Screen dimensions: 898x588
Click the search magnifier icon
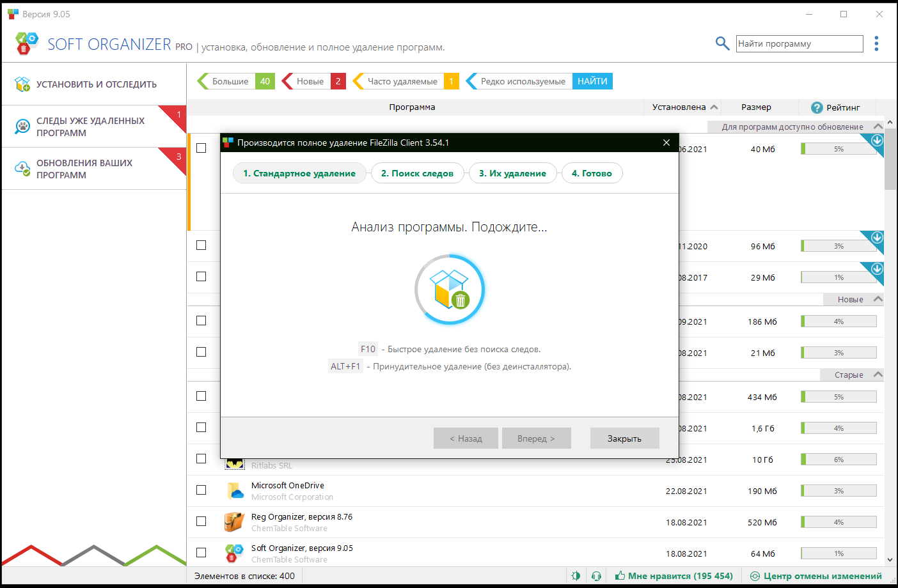[722, 43]
